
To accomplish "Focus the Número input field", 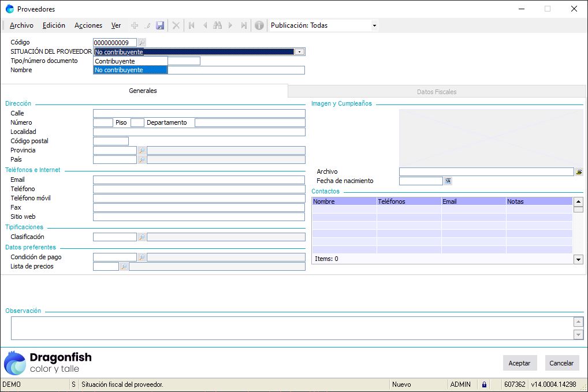I will coord(103,122).
